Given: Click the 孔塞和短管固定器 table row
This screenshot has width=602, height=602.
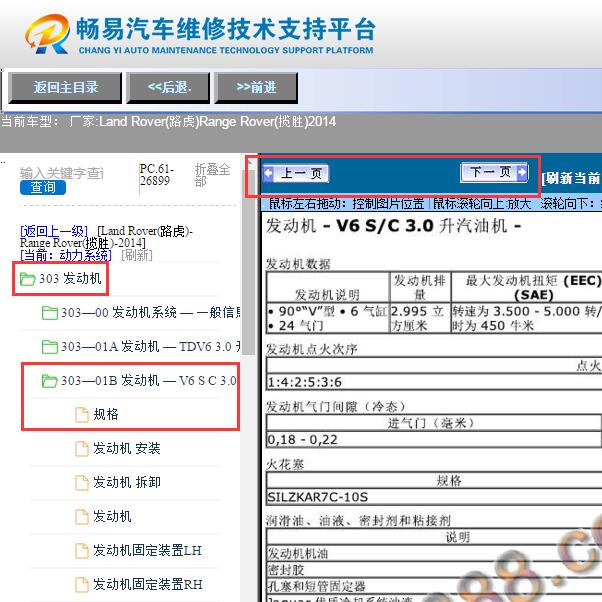Looking at the screenshot, I should [434, 586].
